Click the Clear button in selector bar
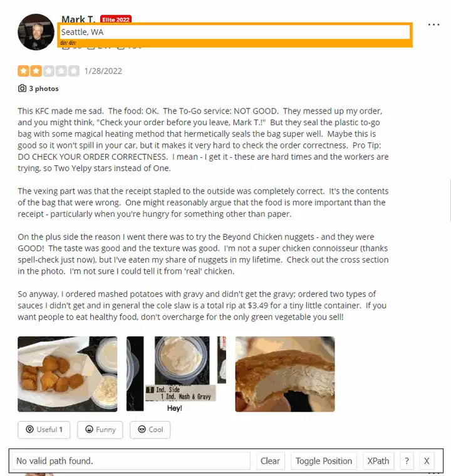 tap(270, 461)
